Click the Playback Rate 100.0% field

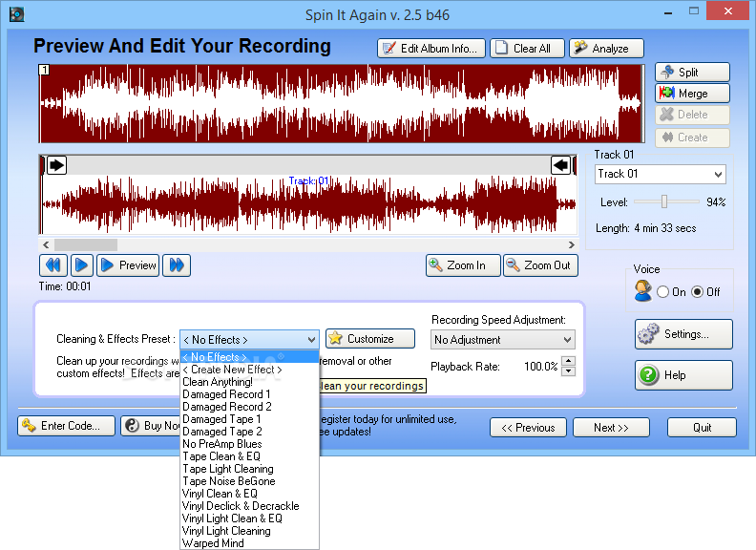(x=540, y=367)
